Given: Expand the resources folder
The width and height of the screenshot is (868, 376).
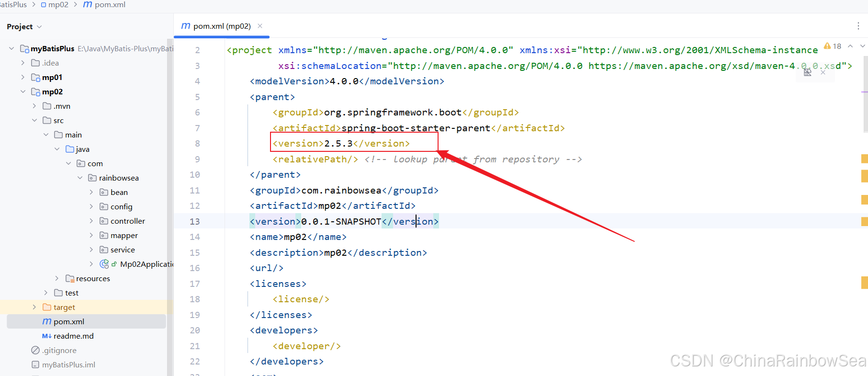Looking at the screenshot, I should click(x=57, y=278).
